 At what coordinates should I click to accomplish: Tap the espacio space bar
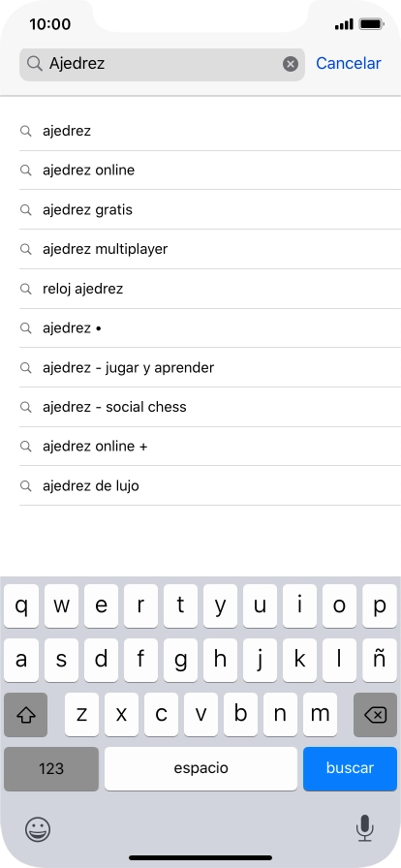[200, 768]
